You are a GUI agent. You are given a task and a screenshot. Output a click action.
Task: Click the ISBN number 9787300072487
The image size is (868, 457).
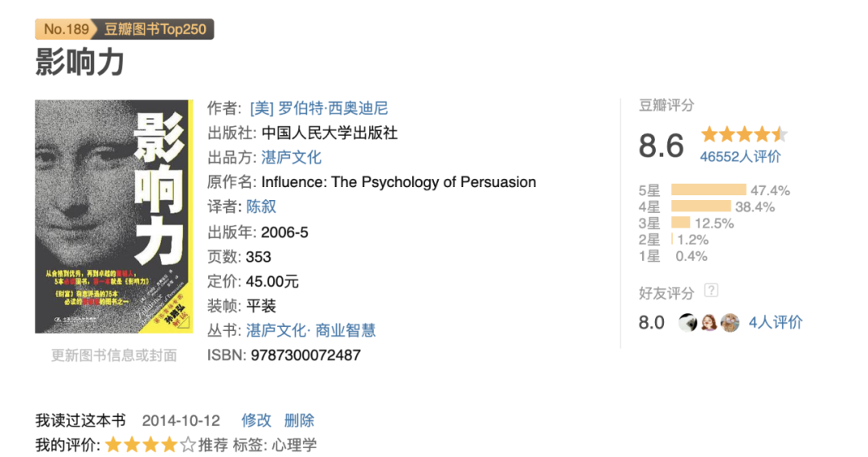[x=305, y=355]
